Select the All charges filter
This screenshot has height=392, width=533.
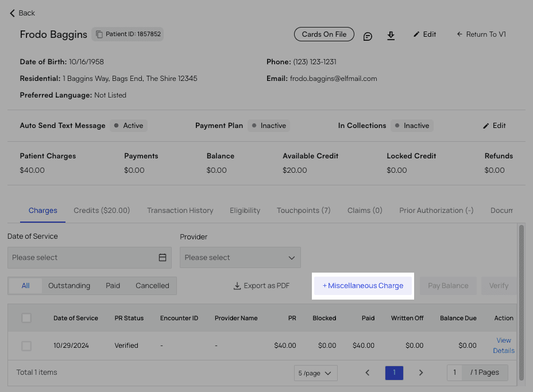coord(25,286)
